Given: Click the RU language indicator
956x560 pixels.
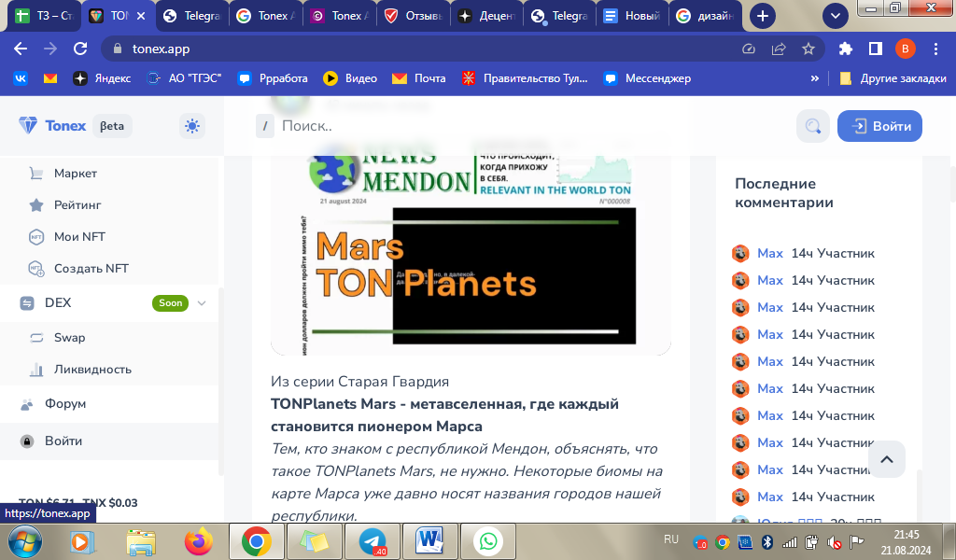Looking at the screenshot, I should [671, 539].
